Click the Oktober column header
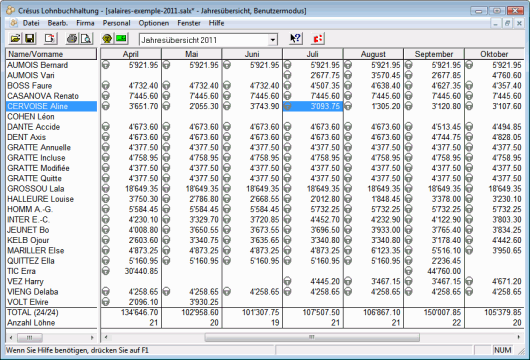The width and height of the screenshot is (530, 360). (x=494, y=54)
